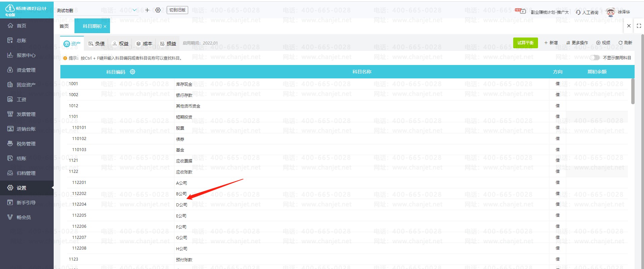
Task: Select account code 110101
Action: pyautogui.click(x=79, y=128)
